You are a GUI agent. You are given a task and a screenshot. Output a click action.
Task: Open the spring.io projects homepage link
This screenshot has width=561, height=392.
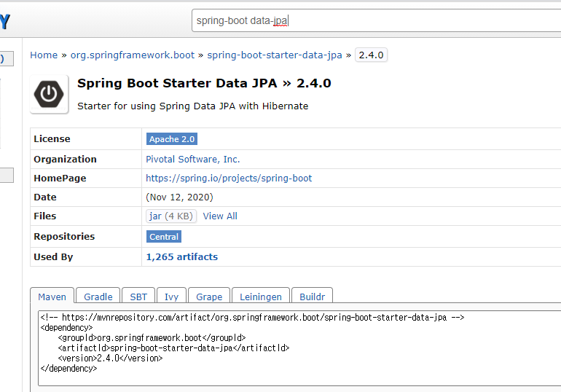click(x=229, y=178)
